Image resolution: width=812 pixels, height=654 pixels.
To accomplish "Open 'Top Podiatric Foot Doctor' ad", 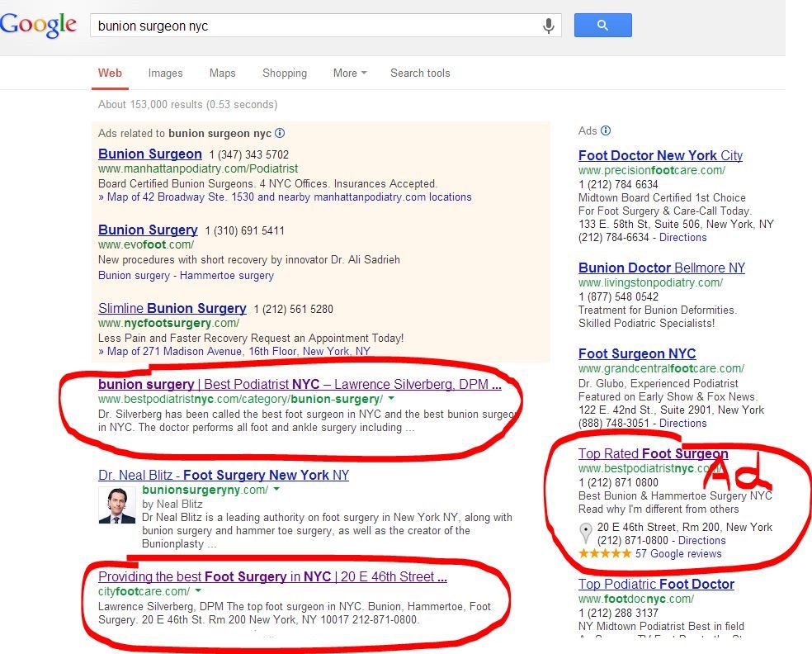I will point(656,584).
